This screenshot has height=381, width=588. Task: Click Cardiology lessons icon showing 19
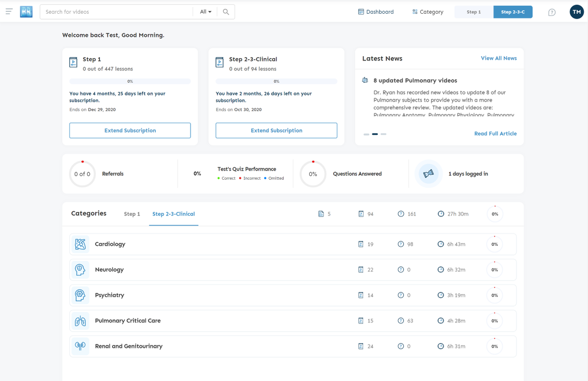pyautogui.click(x=361, y=244)
